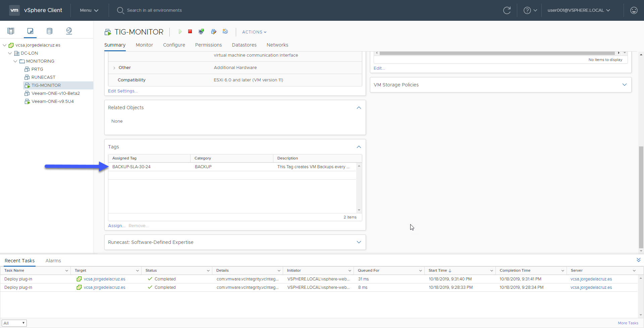Go to the Permissions tab
The height and width of the screenshot is (328, 644).
tap(208, 45)
